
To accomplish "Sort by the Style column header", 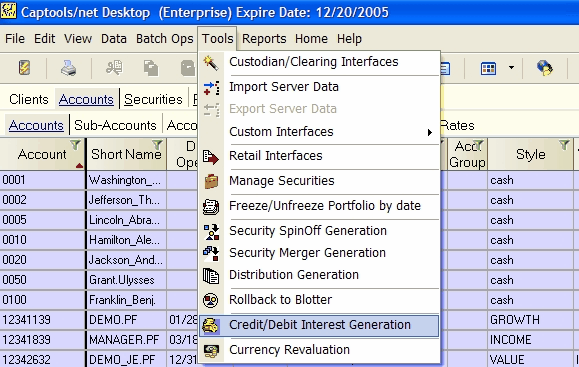I will click(530, 154).
